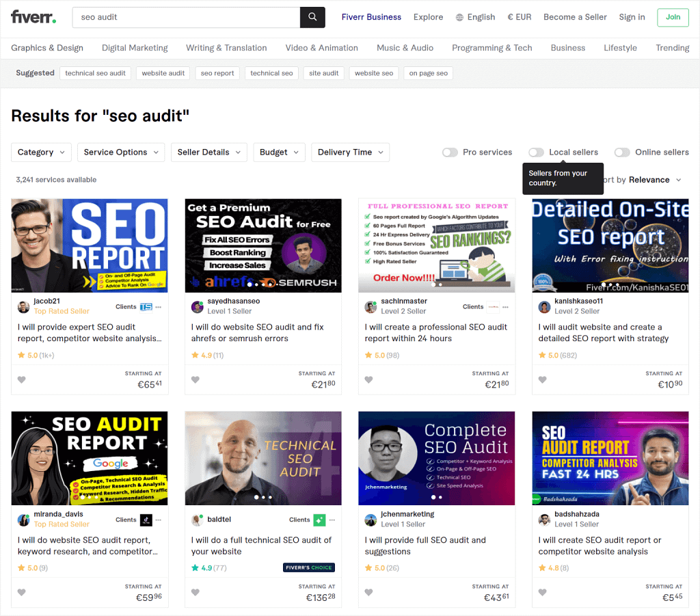Open Technical SEO Audit thumbnail by baldtel
Image resolution: width=700 pixels, height=616 pixels.
[263, 459]
